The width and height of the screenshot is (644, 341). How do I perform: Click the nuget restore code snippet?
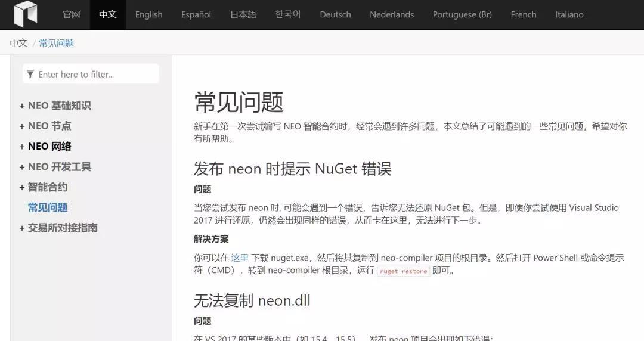403,271
